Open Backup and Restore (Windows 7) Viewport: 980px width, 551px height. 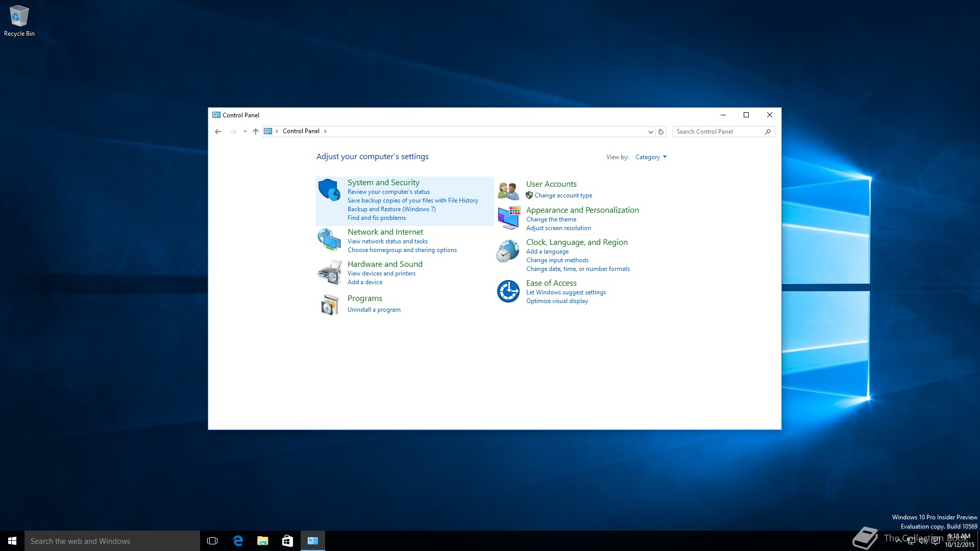click(391, 209)
